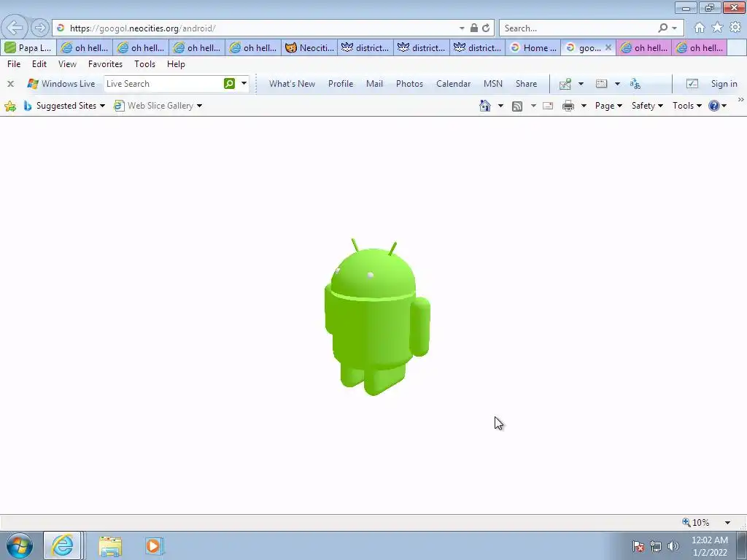The width and height of the screenshot is (747, 560).
Task: Open the address bar autocomplete dropdown arrow
Action: click(x=462, y=28)
